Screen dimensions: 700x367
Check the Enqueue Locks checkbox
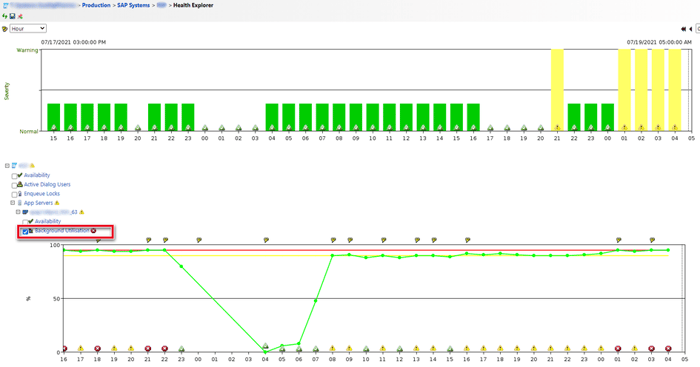tap(14, 195)
